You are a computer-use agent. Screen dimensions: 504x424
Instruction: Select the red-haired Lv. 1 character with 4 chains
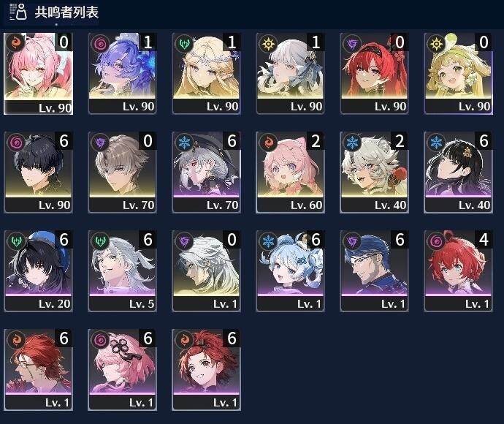pos(459,271)
